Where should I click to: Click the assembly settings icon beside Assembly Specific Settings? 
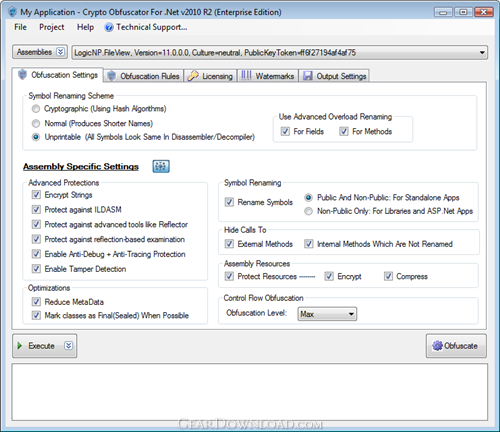[x=161, y=166]
